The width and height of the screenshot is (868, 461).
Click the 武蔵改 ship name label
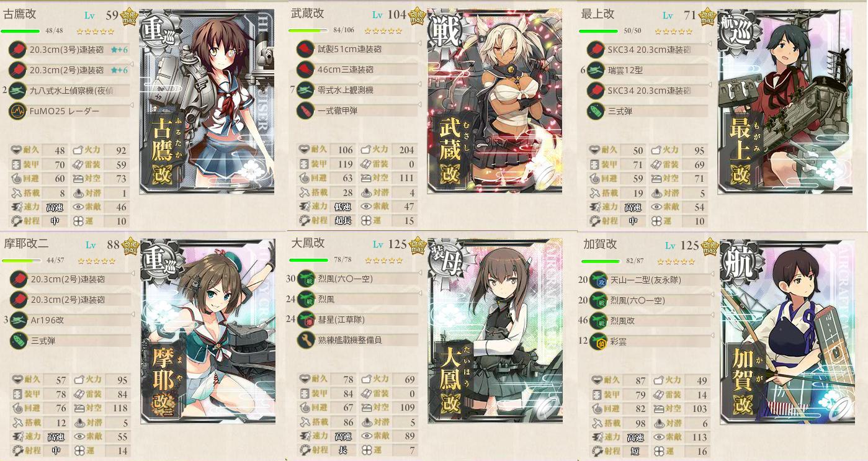pos(307,13)
